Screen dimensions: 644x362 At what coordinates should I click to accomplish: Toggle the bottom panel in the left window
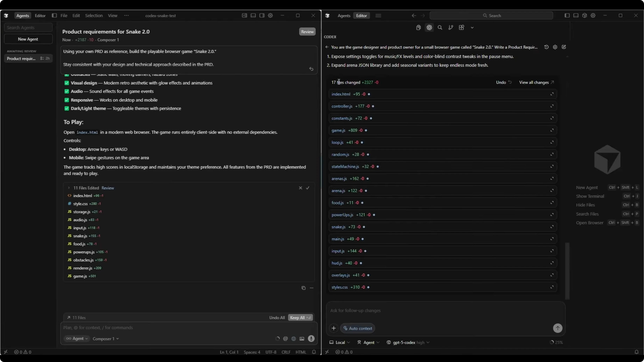(x=253, y=16)
